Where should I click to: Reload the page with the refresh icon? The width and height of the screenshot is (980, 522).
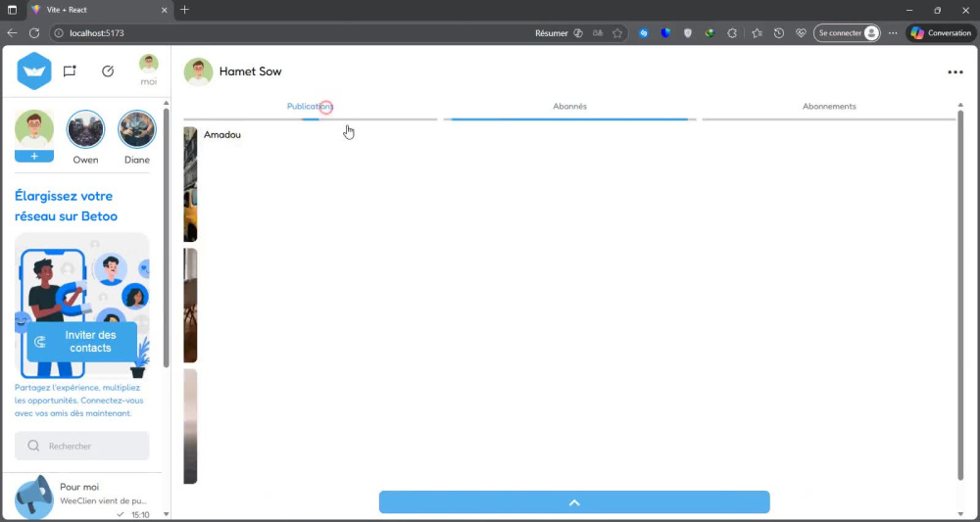(x=34, y=33)
